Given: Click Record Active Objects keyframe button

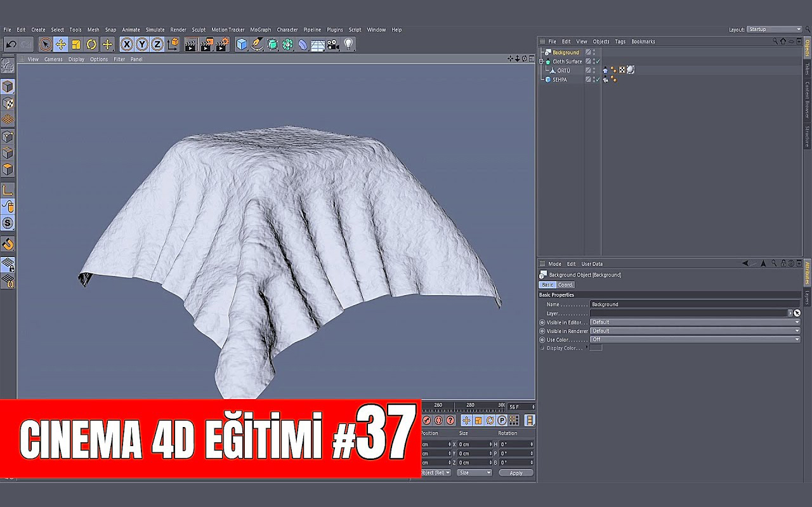Looking at the screenshot, I should click(x=427, y=420).
